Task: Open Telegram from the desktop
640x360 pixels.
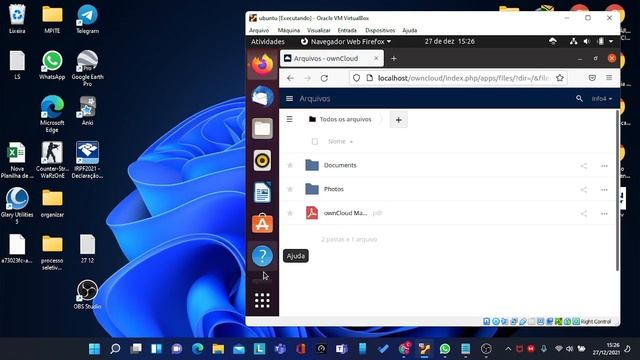Action: (x=87, y=19)
